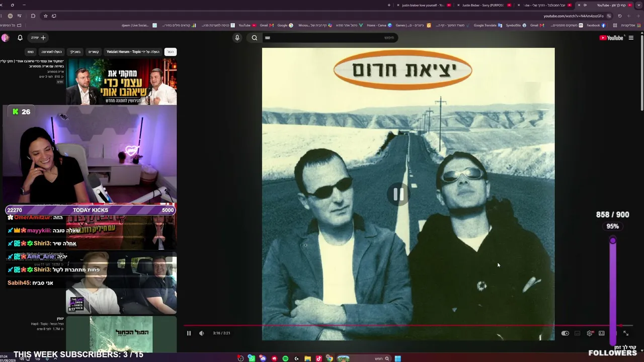Screen dimensions: 644x362
Task: Open the YouTube hamburger guide menu
Action: coord(631,38)
